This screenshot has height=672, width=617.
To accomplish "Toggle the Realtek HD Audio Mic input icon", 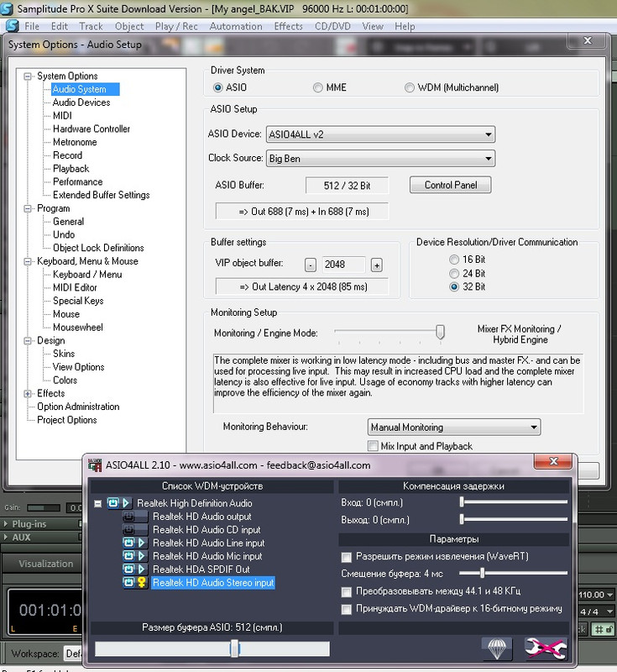I will (x=129, y=556).
